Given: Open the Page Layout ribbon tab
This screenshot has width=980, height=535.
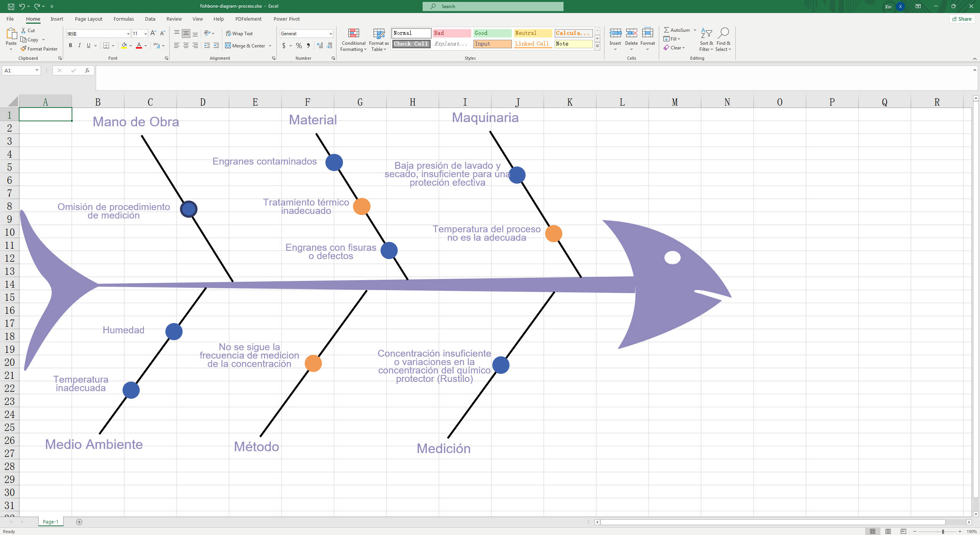Looking at the screenshot, I should point(88,19).
